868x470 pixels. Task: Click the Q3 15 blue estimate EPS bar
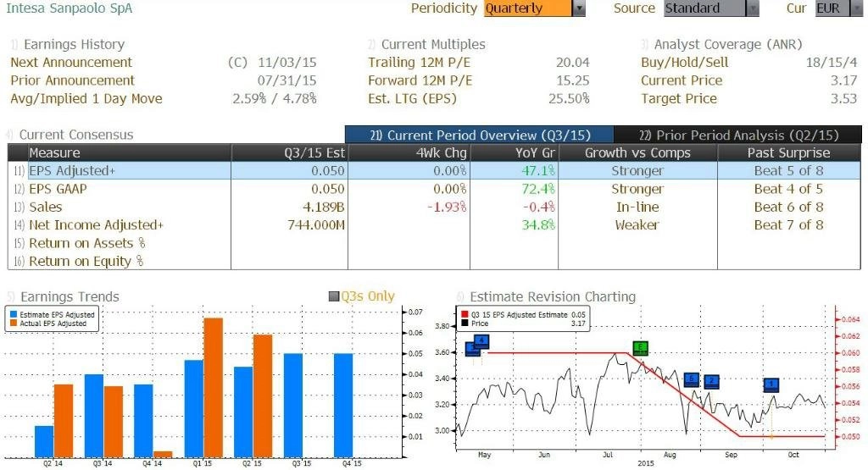click(x=293, y=406)
